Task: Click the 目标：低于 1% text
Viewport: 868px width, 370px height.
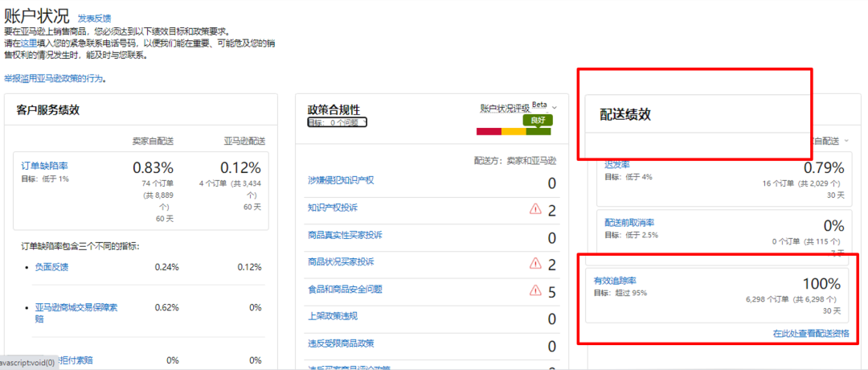Action: [x=45, y=179]
